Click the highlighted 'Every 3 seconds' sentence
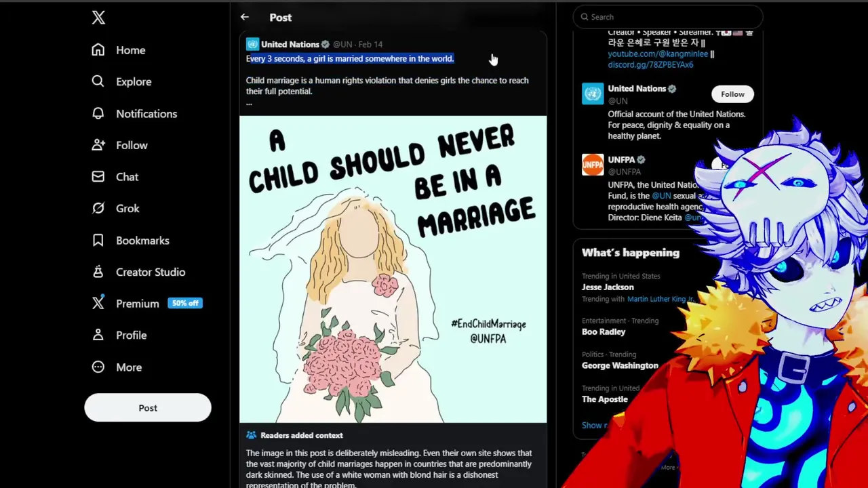The width and height of the screenshot is (868, 488). point(350,59)
